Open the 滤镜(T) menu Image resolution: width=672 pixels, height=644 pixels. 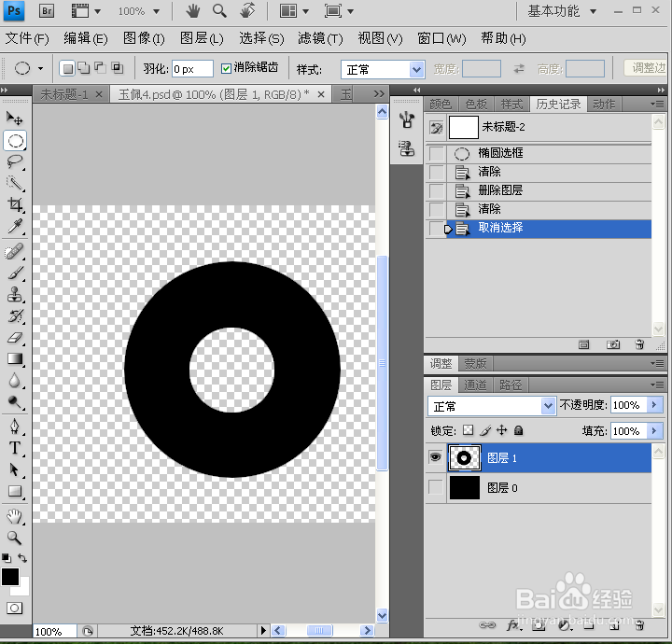pos(320,38)
